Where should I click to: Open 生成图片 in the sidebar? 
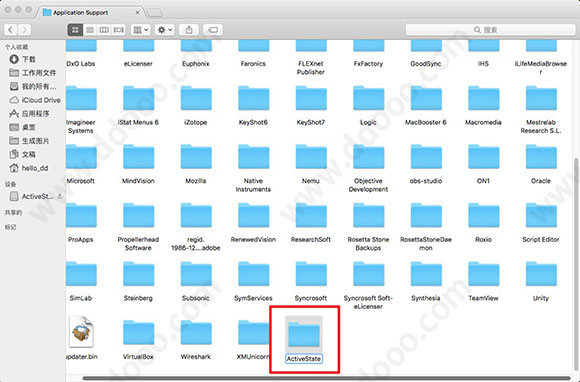(29, 141)
